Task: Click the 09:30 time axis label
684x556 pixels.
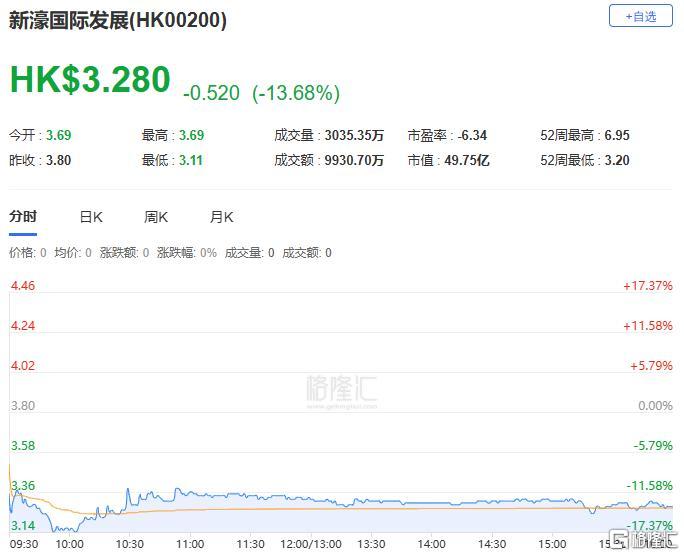Action: pyautogui.click(x=24, y=544)
